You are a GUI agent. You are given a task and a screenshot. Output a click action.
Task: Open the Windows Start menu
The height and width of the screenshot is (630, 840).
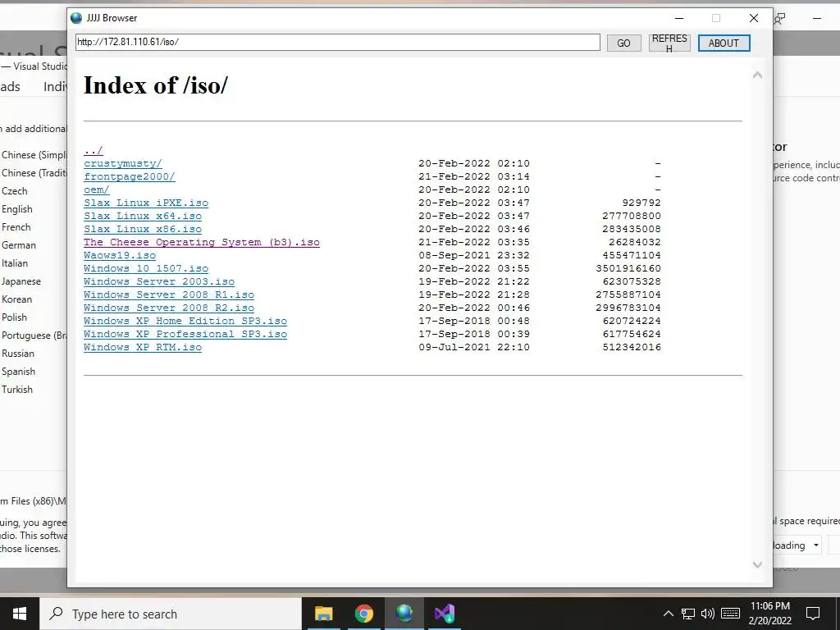point(20,614)
